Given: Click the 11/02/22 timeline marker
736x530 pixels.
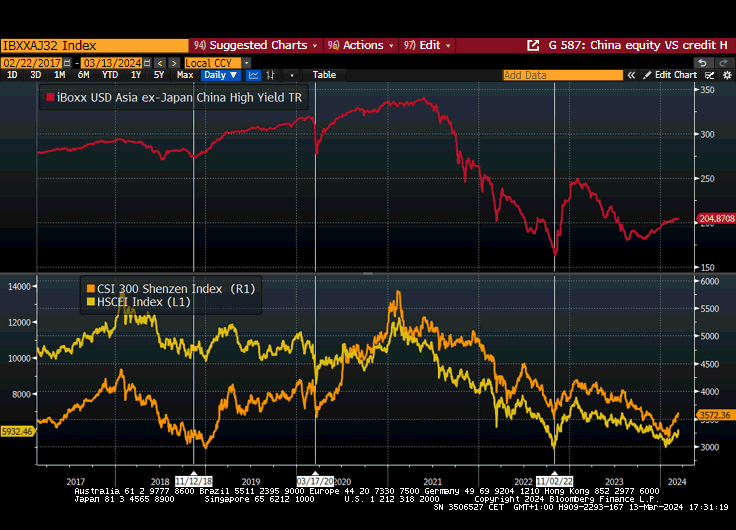Looking at the screenshot, I should pos(554,481).
